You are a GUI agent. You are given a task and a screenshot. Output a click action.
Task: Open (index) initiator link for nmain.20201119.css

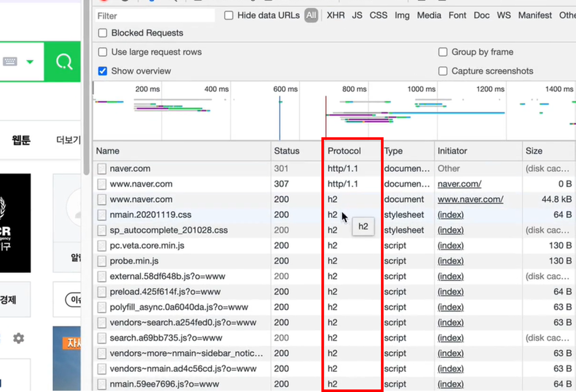[450, 215]
